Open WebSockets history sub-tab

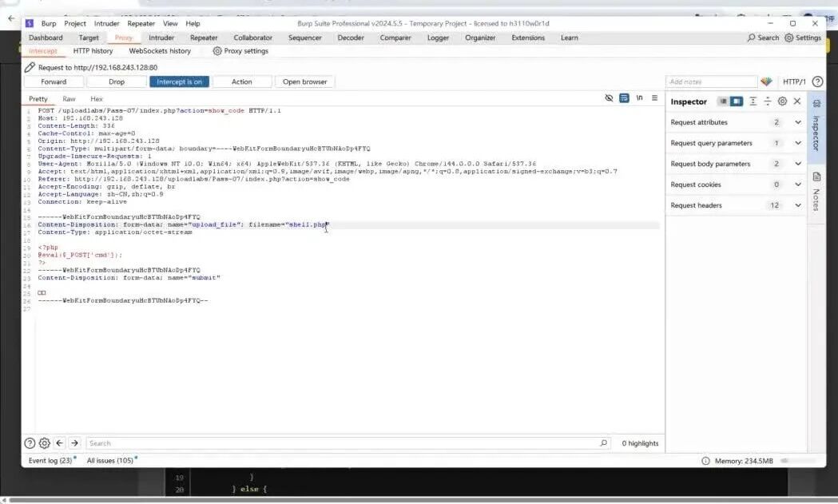pyautogui.click(x=160, y=51)
